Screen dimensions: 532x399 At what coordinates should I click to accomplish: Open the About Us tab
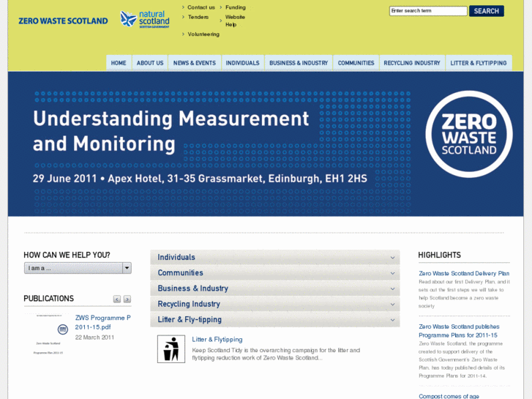pyautogui.click(x=150, y=63)
